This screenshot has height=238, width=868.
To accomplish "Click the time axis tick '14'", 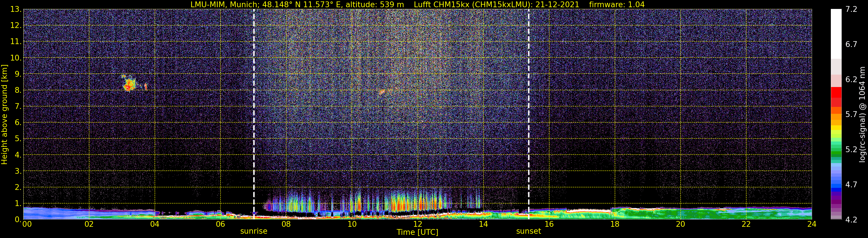I will [483, 224].
